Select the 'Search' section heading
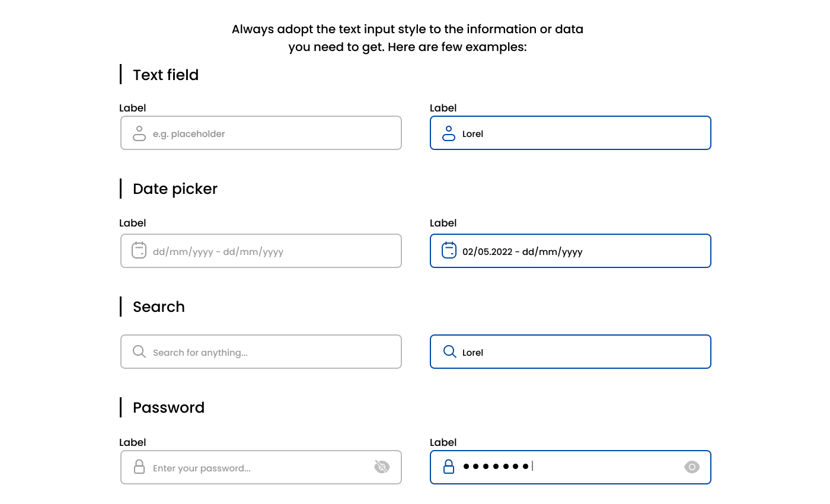Viewport: 830px width, 504px height. point(158,307)
